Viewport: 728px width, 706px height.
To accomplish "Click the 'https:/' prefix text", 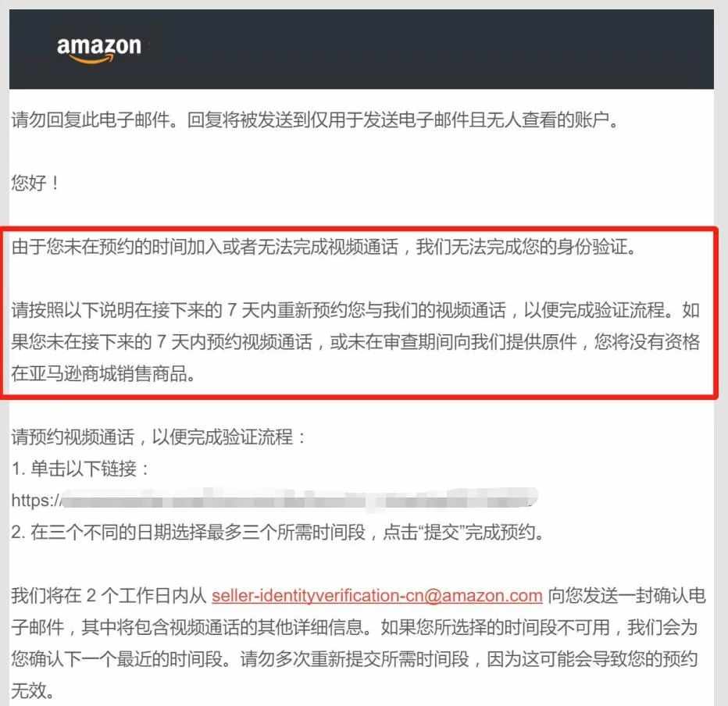I will point(36,501).
